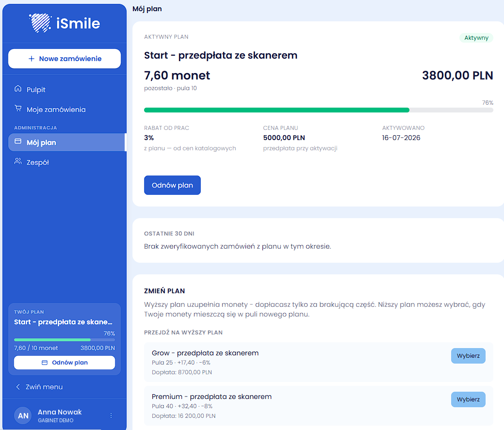Click the 5000,00 PLN plan price
Viewport: 504px width, 430px height.
tap(284, 138)
